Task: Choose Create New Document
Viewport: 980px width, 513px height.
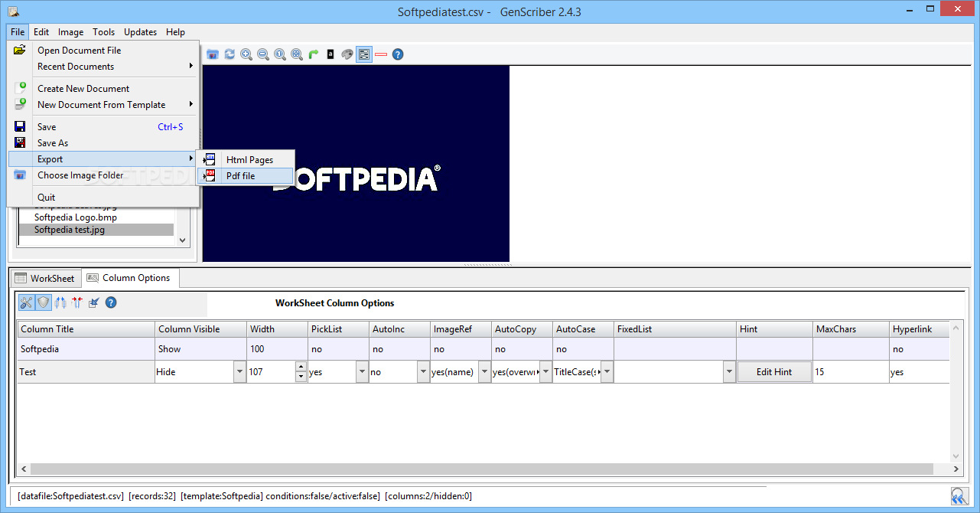Action: 103,88
